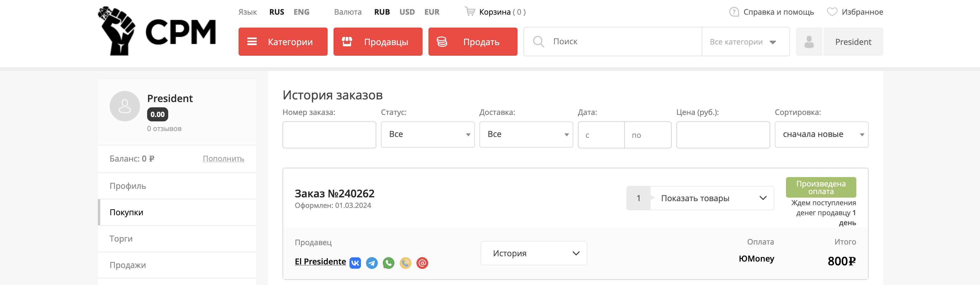Switch language to RUS

point(277,12)
